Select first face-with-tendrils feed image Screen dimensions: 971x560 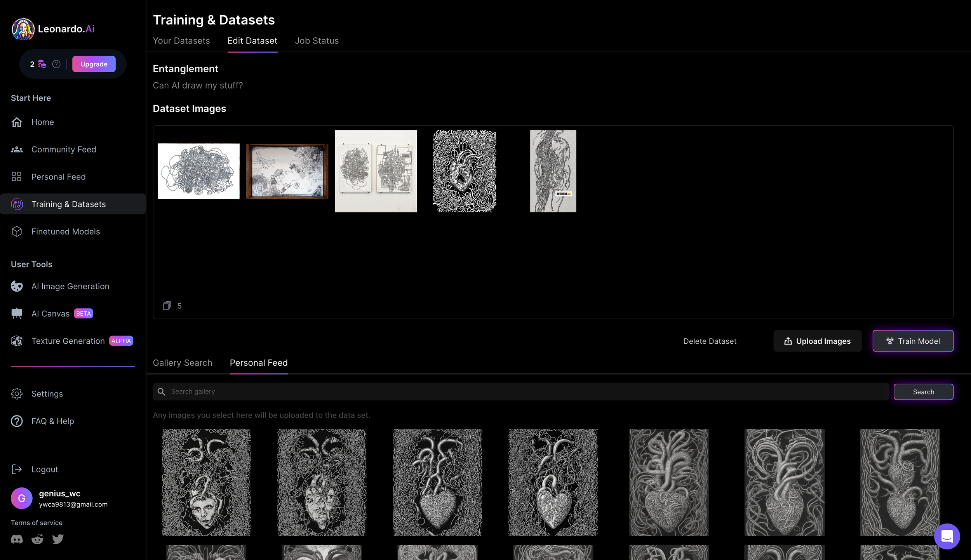[206, 483]
